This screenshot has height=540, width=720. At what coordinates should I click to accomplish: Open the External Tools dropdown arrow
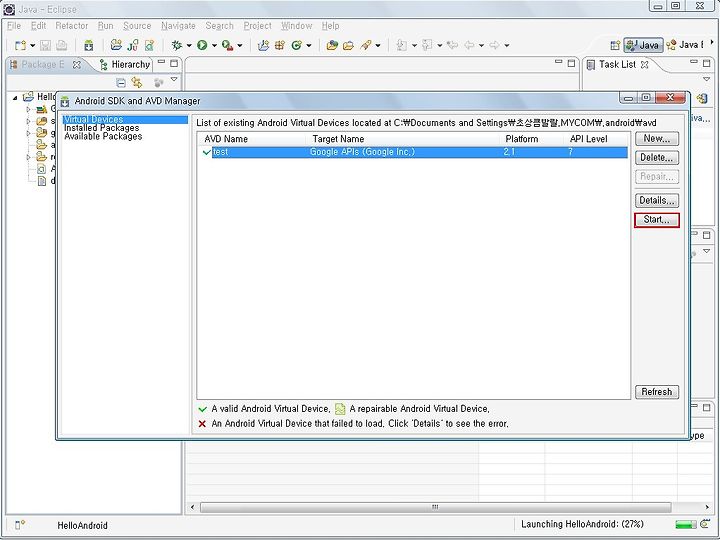coord(240,45)
